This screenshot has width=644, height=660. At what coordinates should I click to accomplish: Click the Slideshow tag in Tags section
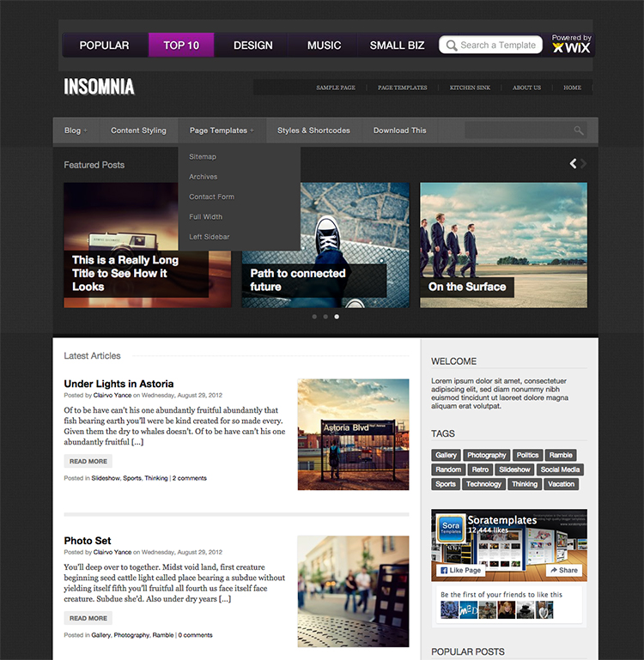514,469
